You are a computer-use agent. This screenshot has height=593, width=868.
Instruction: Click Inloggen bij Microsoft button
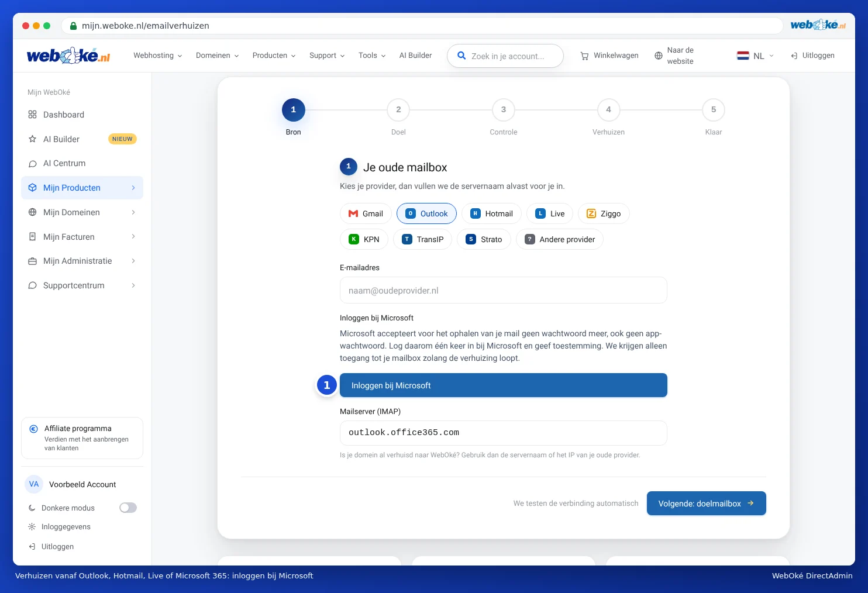coord(504,385)
